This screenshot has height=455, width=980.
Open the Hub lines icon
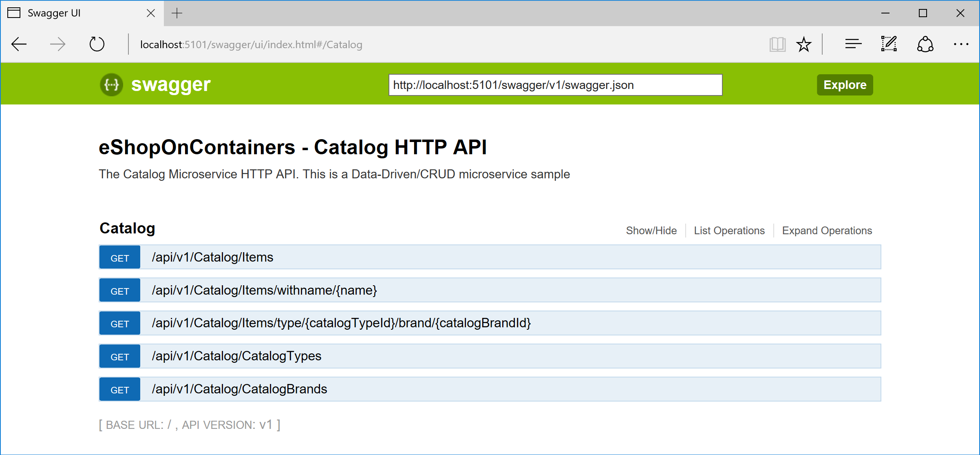point(853,44)
